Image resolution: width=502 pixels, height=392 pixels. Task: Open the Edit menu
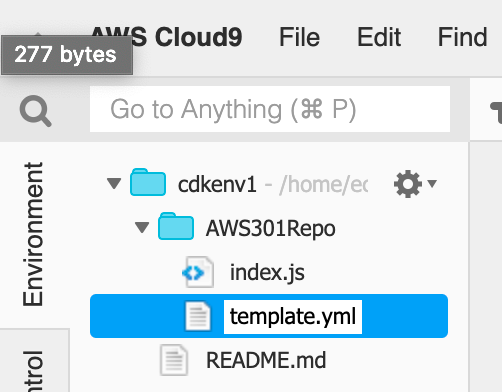379,37
